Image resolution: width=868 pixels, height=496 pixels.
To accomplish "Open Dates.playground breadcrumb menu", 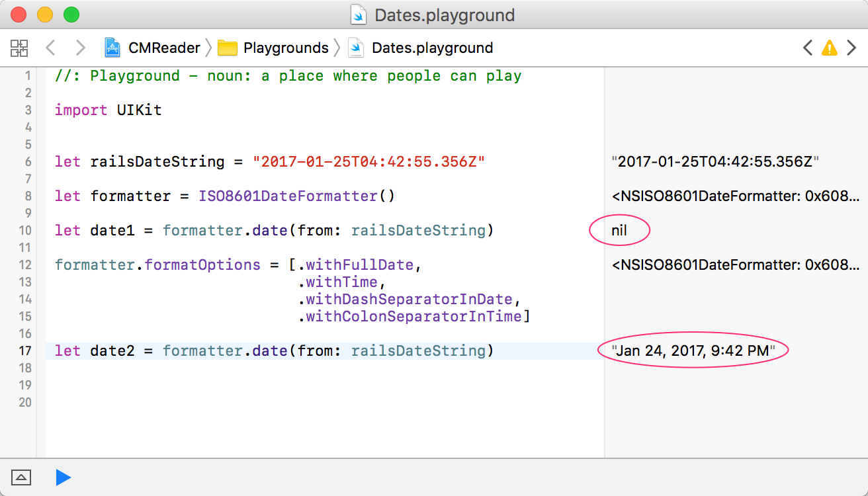I will pos(431,48).
